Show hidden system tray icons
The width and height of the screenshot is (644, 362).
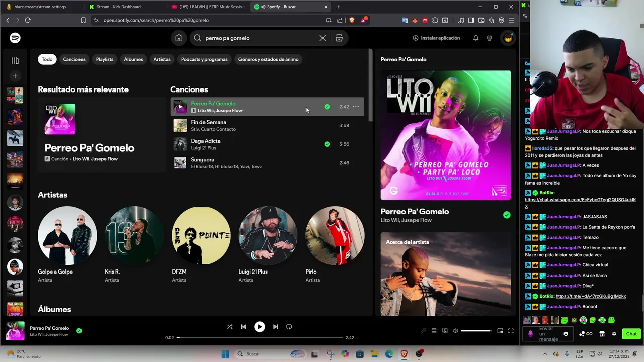click(545, 354)
